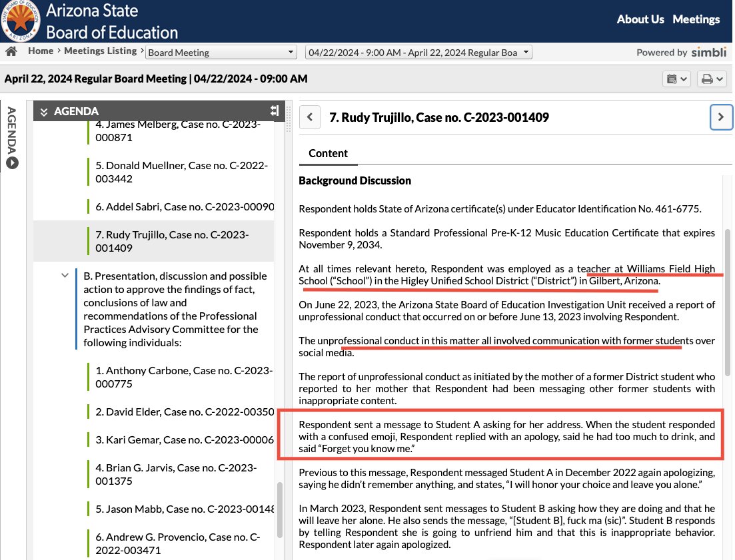Image resolution: width=735 pixels, height=560 pixels.
Task: Click the paragraph starting 'The report of unprofessional conduct'
Action: click(506, 389)
